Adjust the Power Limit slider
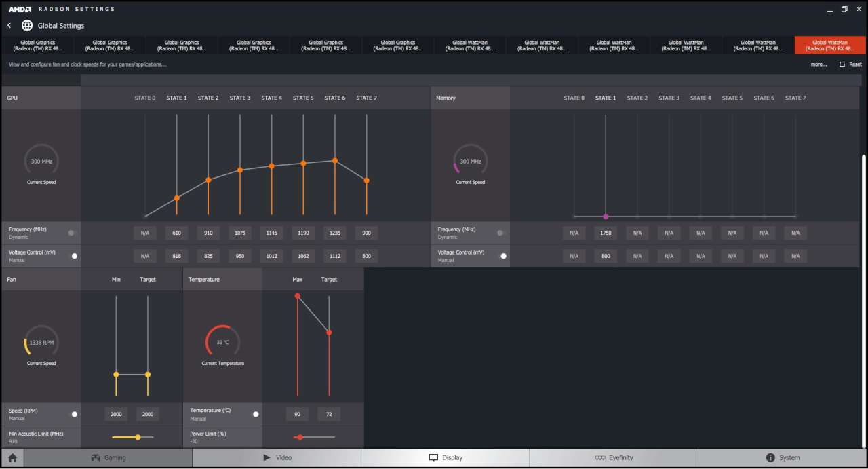 coord(314,437)
